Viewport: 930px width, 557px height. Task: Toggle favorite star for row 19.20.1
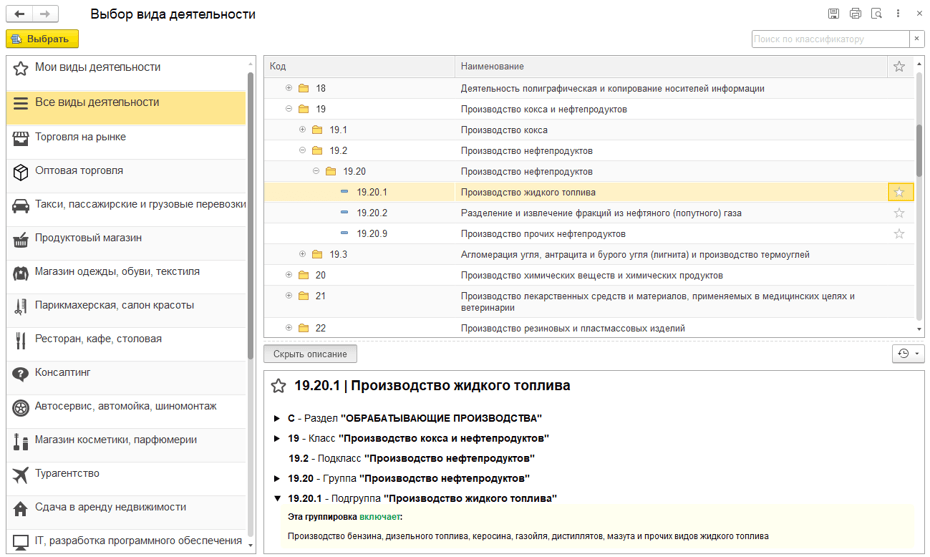click(x=899, y=192)
